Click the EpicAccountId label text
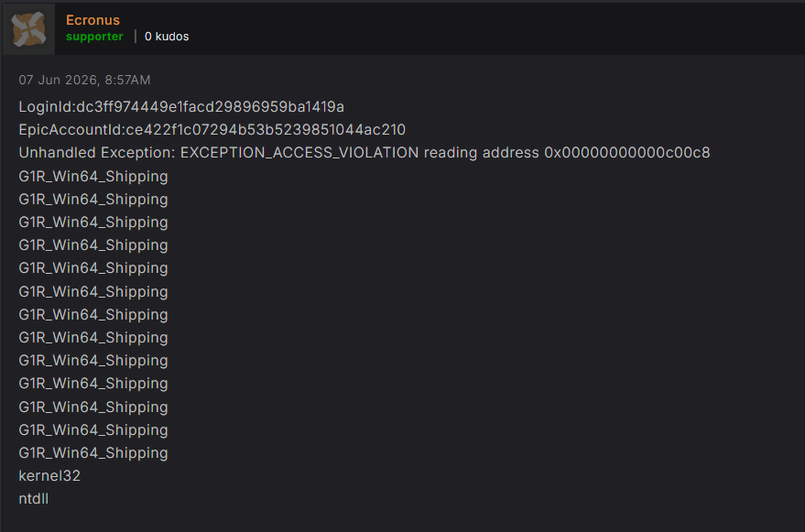805x532 pixels. pos(71,130)
